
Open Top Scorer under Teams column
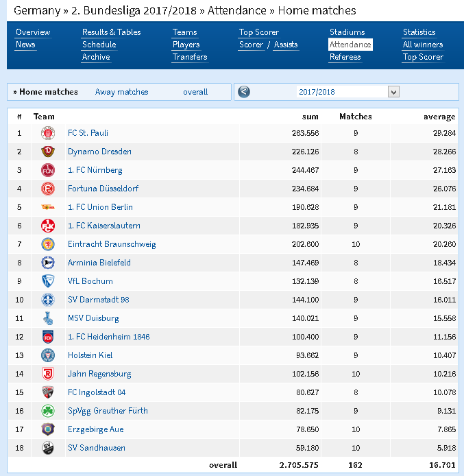259,32
